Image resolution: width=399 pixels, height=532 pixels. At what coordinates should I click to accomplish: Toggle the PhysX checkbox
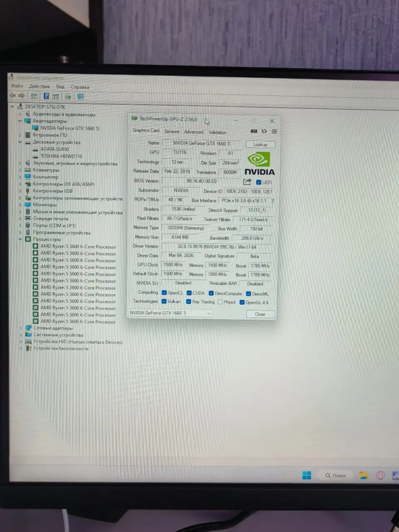pyautogui.click(x=220, y=302)
